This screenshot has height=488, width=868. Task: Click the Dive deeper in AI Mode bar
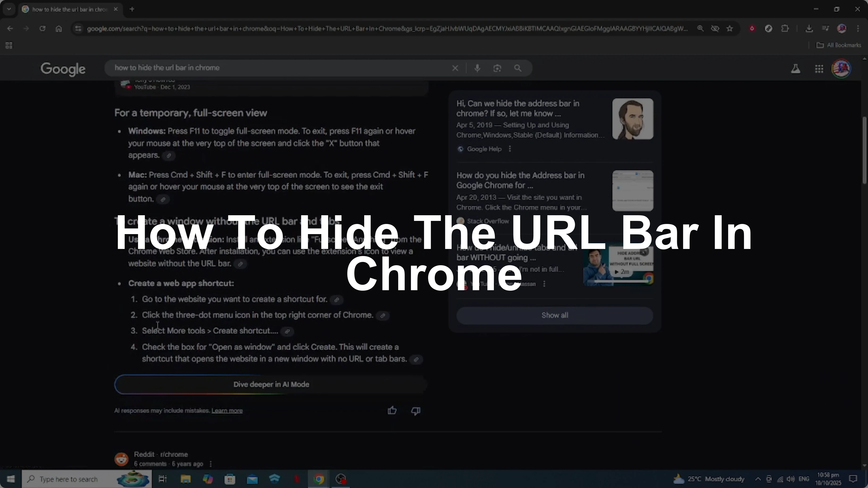(x=271, y=385)
